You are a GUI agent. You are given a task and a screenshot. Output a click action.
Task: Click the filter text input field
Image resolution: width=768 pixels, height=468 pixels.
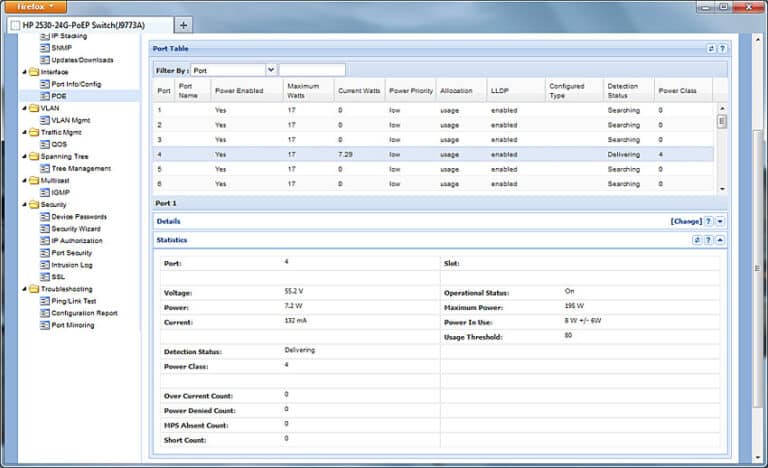tap(312, 70)
